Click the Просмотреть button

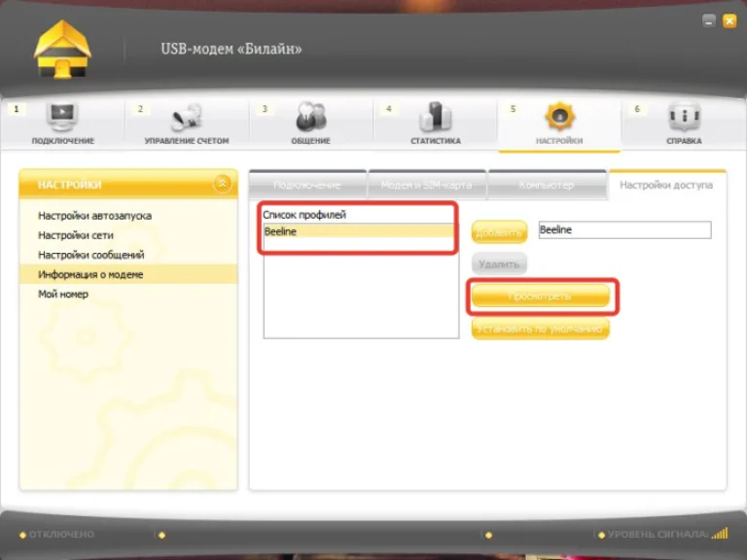(540, 297)
